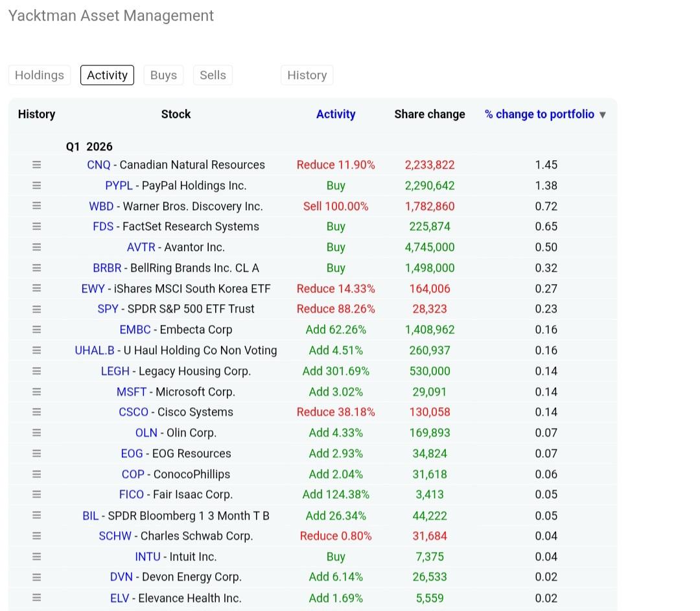Open the FICO ticker link
Image resolution: width=700 pixels, height=611 pixels.
click(x=132, y=494)
